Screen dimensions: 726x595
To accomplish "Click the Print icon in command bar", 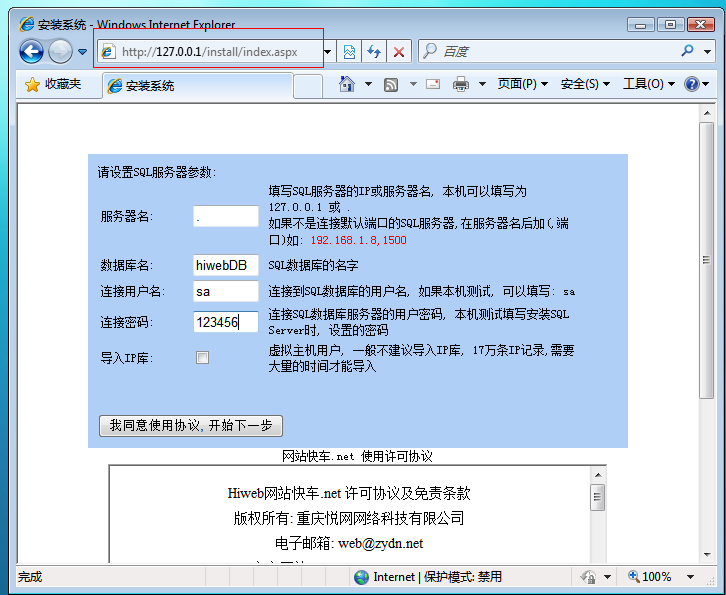I will coord(461,84).
